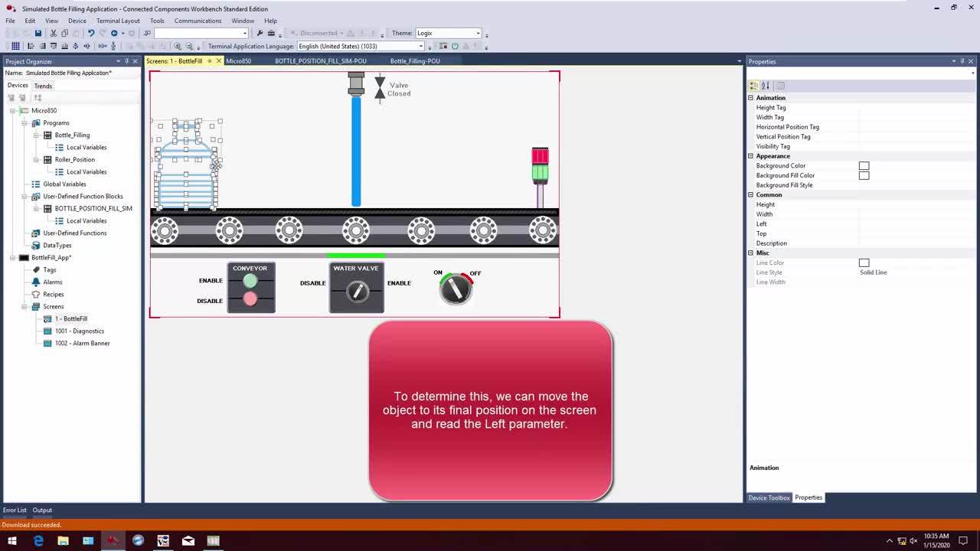Open the Terminal Application Language dropdown
Image resolution: width=980 pixels, height=551 pixels.
click(x=360, y=47)
